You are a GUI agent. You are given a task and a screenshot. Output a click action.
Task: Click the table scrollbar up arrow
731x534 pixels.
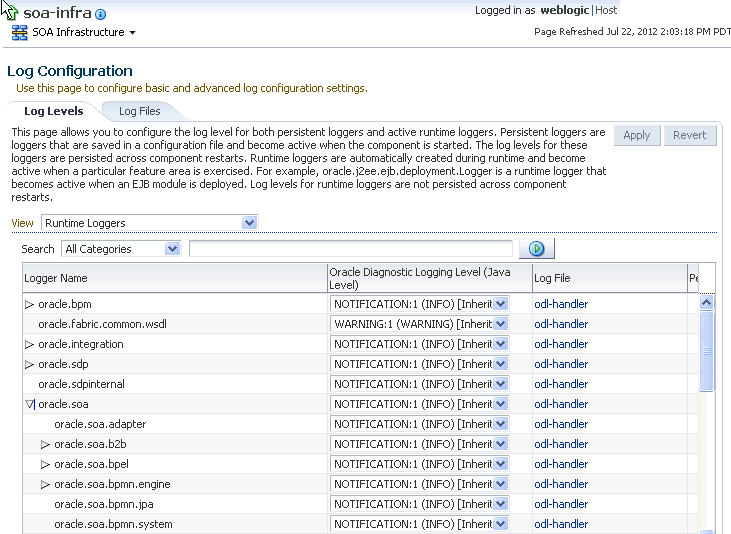pyautogui.click(x=706, y=303)
